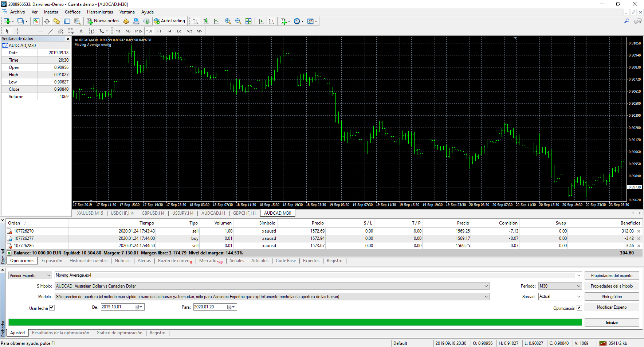
Task: Switch chart to candlestick view
Action: (x=206, y=21)
